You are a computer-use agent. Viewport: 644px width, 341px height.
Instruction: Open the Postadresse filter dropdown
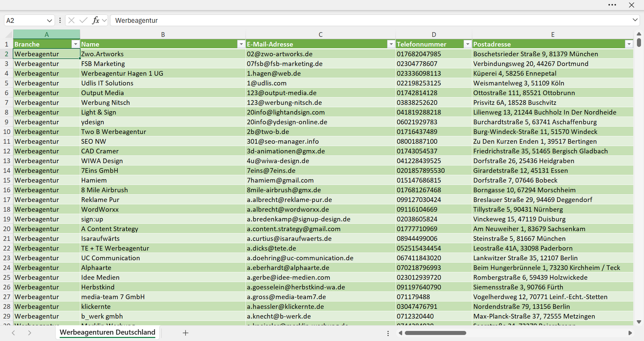(x=629, y=44)
